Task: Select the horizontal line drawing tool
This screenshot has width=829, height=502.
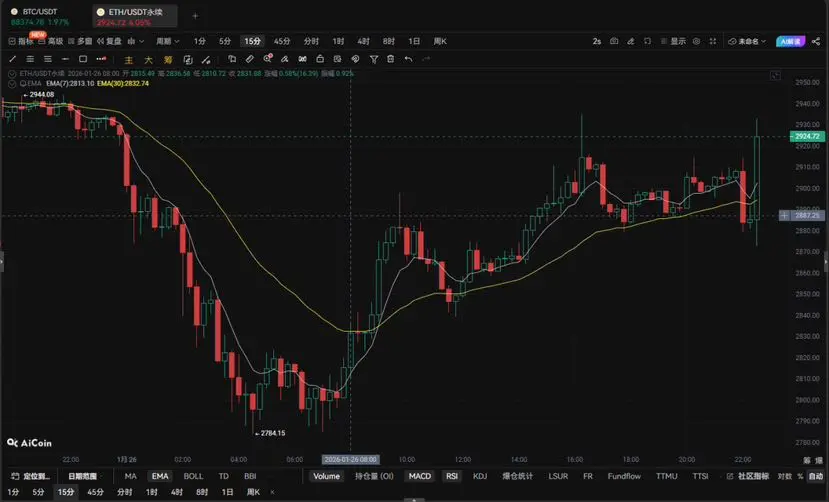Action: [x=65, y=59]
